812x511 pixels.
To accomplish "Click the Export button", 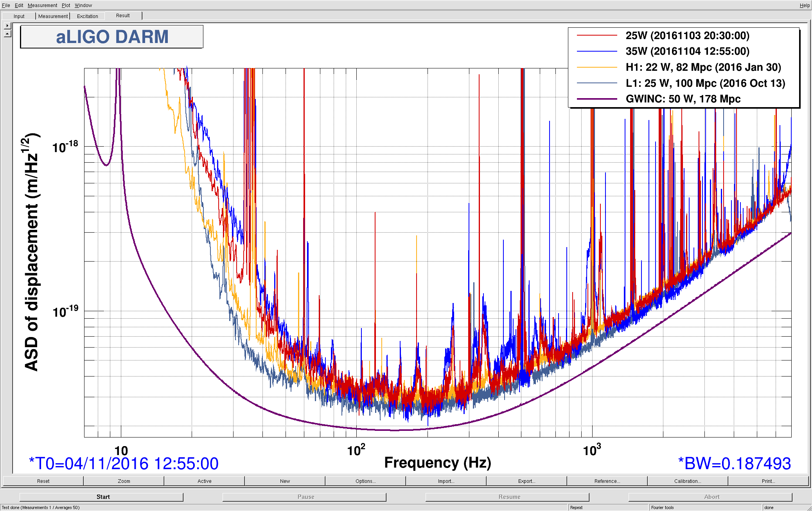I will 526,481.
